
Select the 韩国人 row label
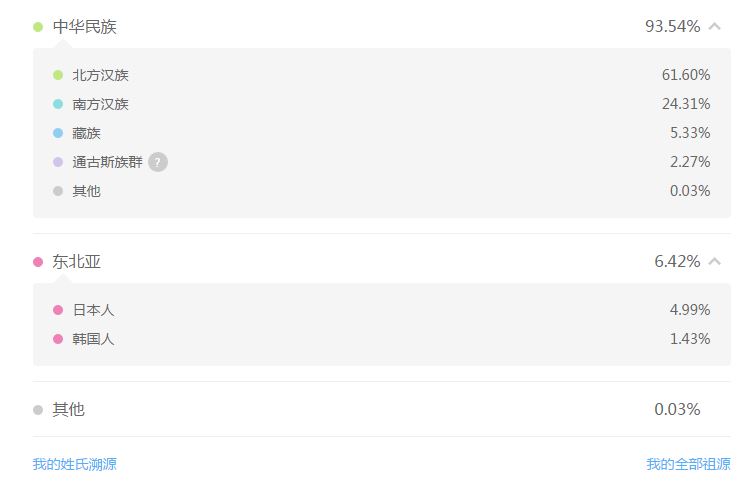click(93, 339)
